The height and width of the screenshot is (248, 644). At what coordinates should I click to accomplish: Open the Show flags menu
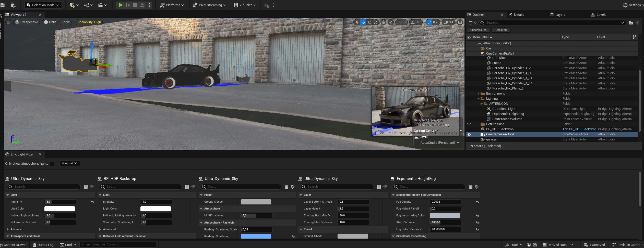65,22
